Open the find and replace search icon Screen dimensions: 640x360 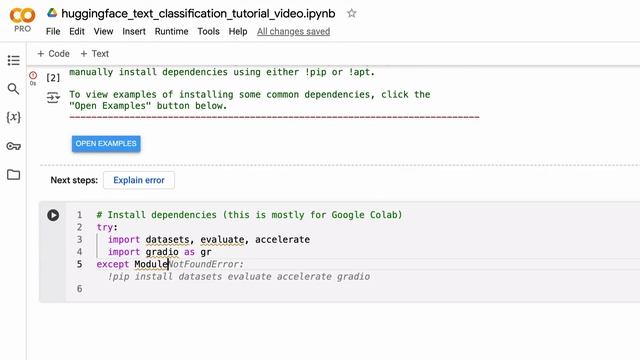(x=13, y=89)
